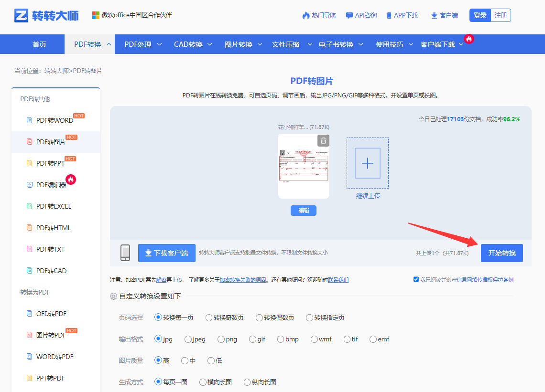Viewport: 545px width, 392px height.
Task: Expand the CAD转换 dropdown menu
Action: [210, 44]
